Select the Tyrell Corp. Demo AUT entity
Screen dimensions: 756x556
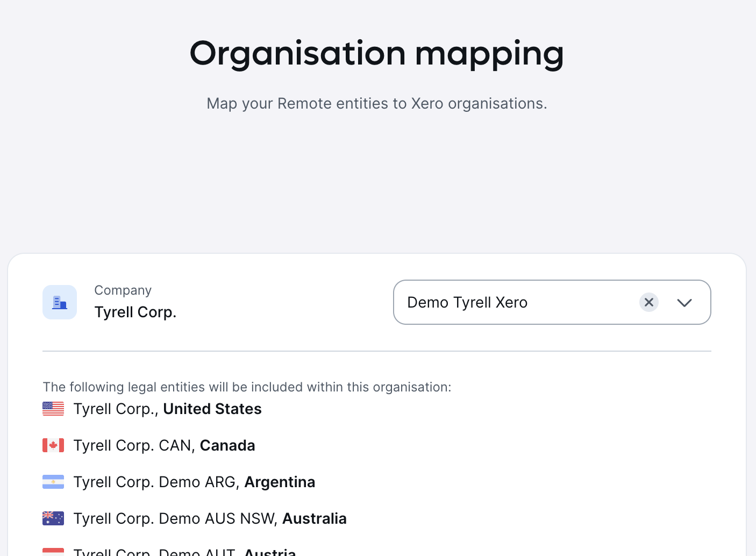click(185, 552)
